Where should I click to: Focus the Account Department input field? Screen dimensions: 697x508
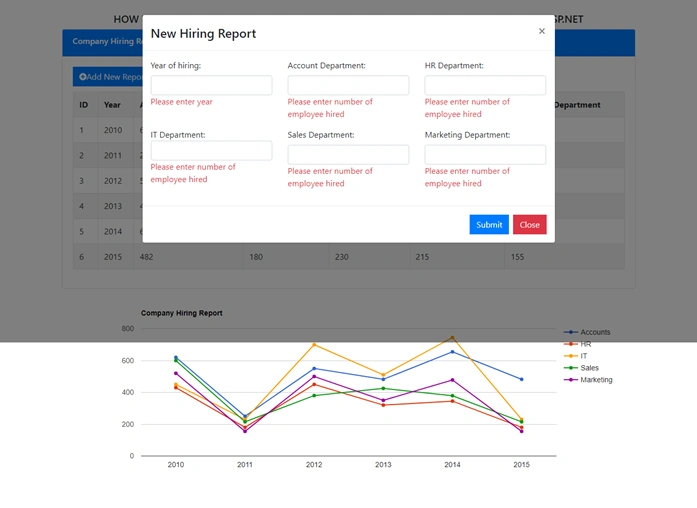tap(348, 85)
